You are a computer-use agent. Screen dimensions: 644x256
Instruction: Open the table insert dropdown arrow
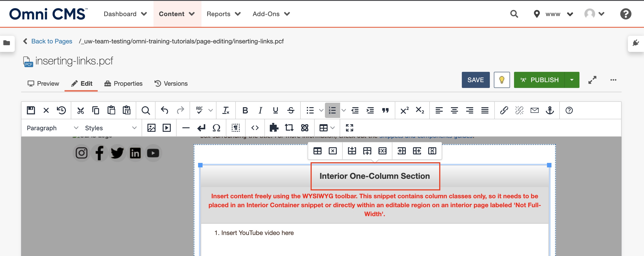click(333, 128)
